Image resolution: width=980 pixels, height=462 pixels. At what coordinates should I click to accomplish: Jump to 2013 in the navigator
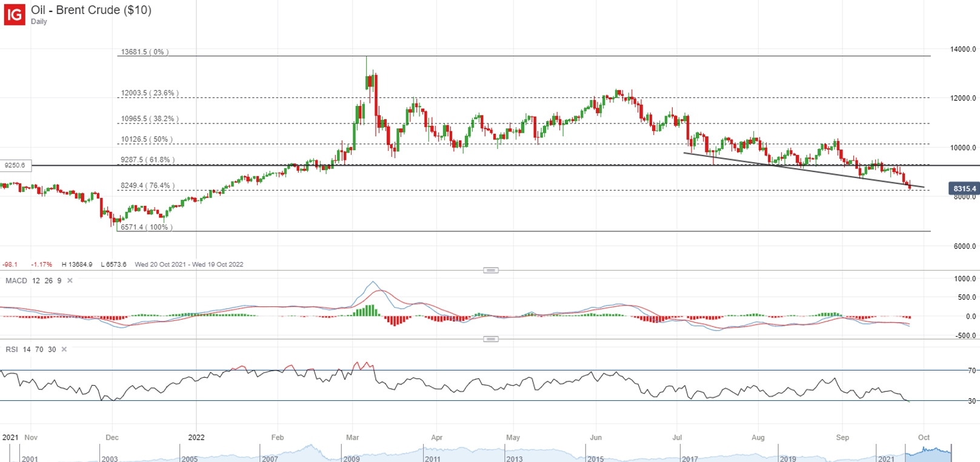pos(514,458)
